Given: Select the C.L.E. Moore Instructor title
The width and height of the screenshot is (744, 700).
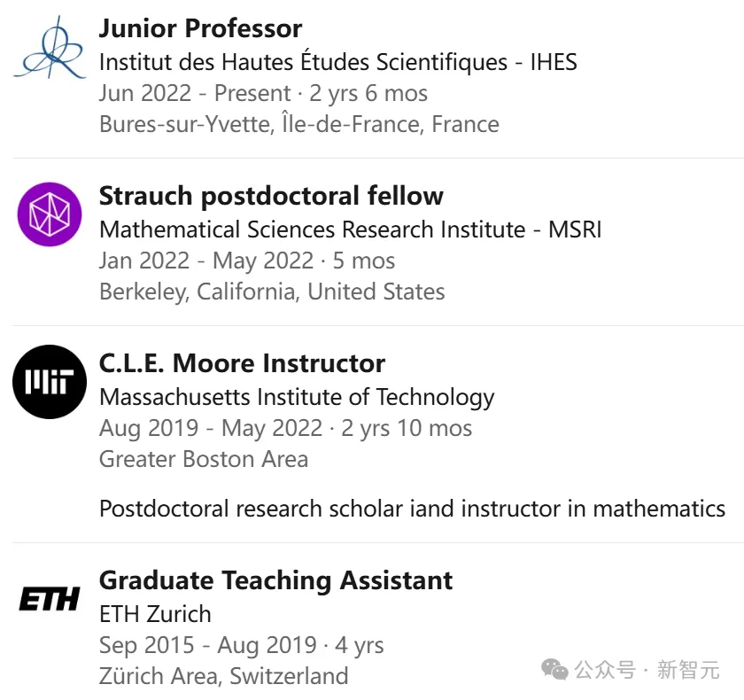Looking at the screenshot, I should [x=242, y=363].
